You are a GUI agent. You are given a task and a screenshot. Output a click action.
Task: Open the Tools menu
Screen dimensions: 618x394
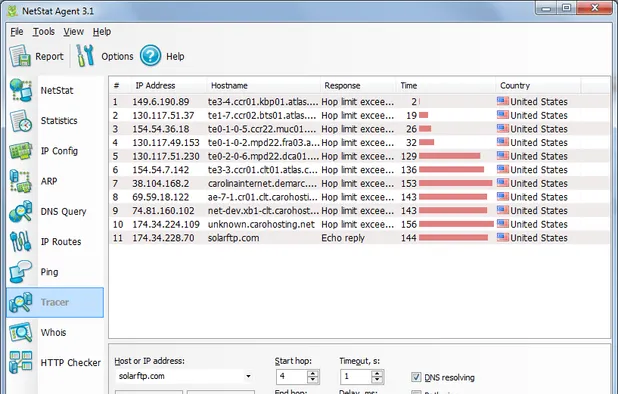pos(43,32)
